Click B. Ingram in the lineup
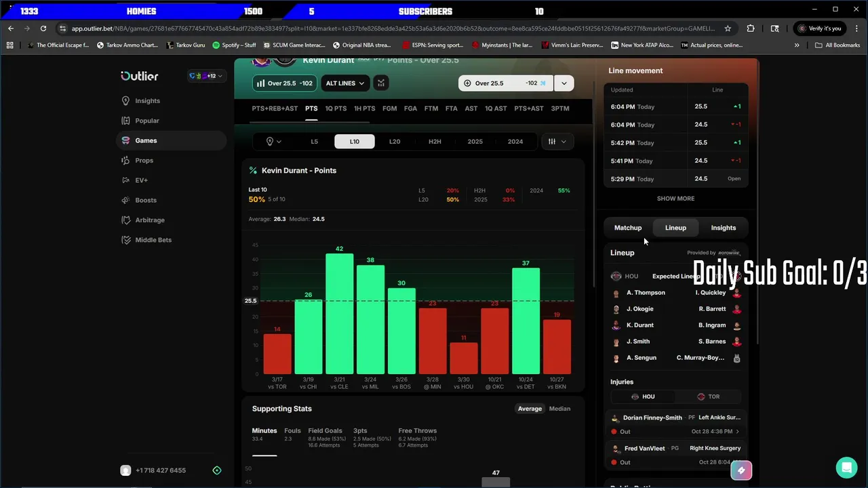 tap(712, 325)
